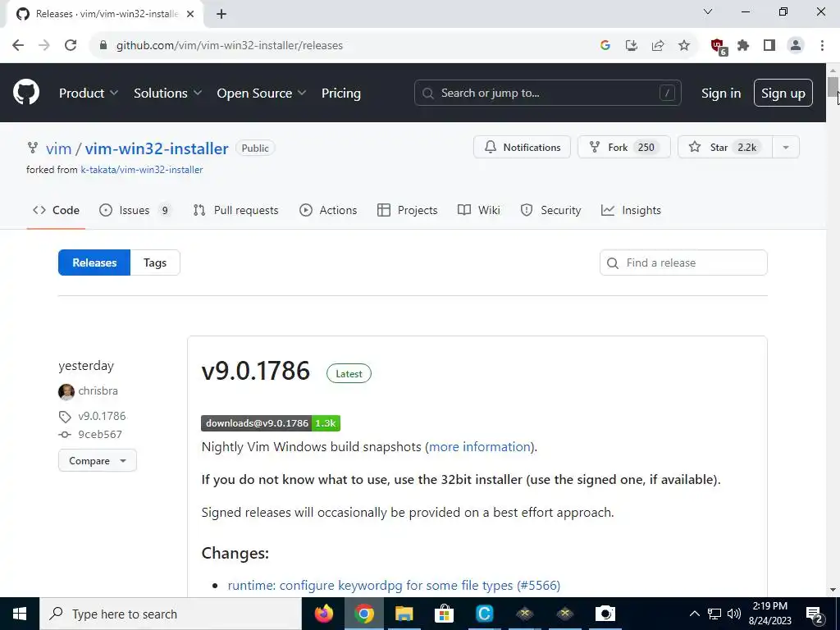Open the Chrome profile avatar

[796, 46]
